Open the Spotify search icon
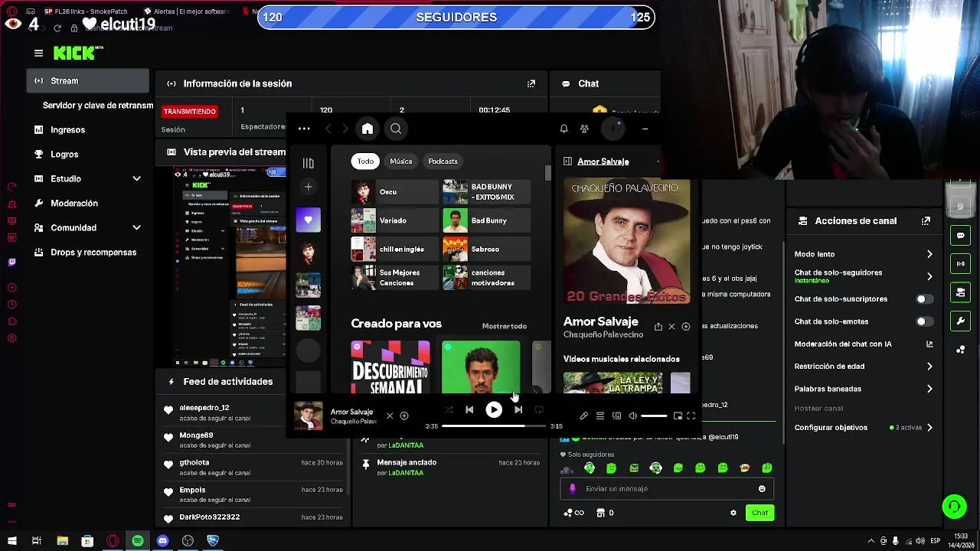This screenshot has width=980, height=551. pos(396,129)
